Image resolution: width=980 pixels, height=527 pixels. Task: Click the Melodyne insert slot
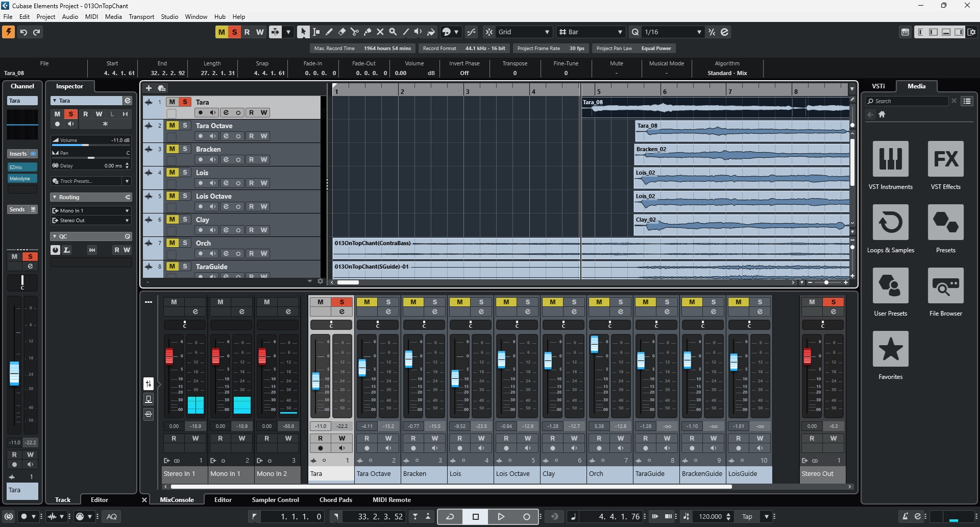tap(22, 179)
